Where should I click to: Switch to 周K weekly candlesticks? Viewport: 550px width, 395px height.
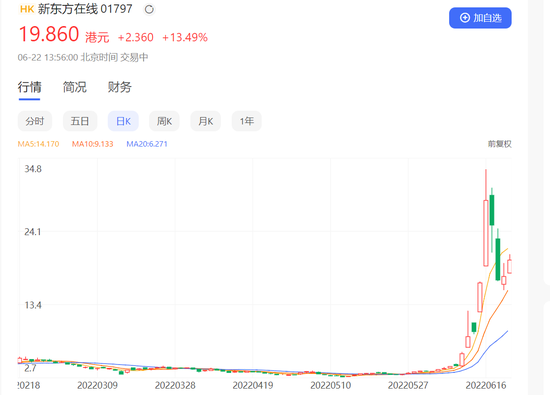coord(164,121)
